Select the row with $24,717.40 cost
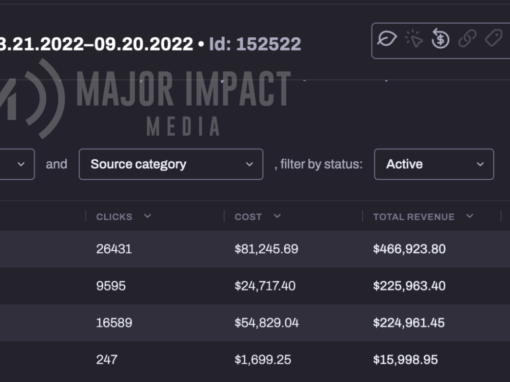This screenshot has width=510, height=382. coord(255,286)
